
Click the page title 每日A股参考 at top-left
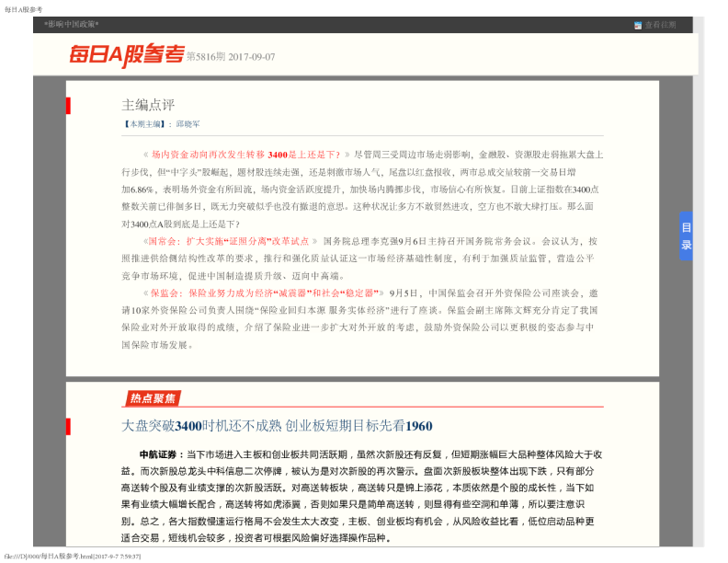(23, 9)
